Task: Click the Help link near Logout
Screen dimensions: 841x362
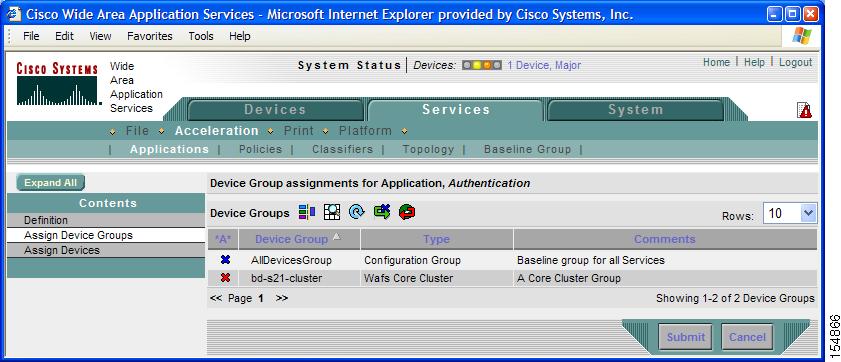Action: [x=754, y=62]
